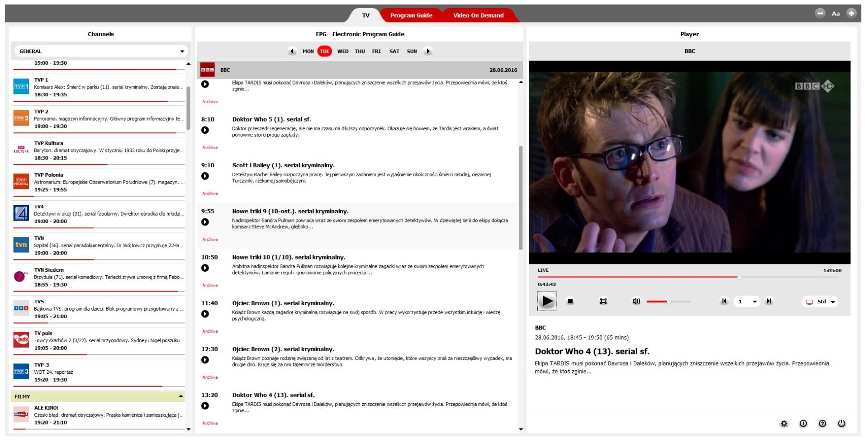The width and height of the screenshot is (868, 443).
Task: Select the highlighted TUE day
Action: pos(324,52)
